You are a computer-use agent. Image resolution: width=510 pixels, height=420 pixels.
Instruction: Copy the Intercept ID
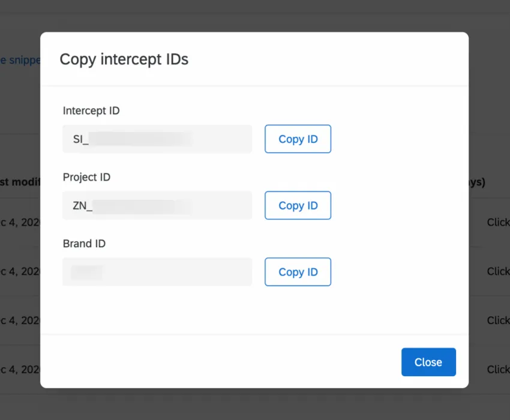(x=298, y=139)
